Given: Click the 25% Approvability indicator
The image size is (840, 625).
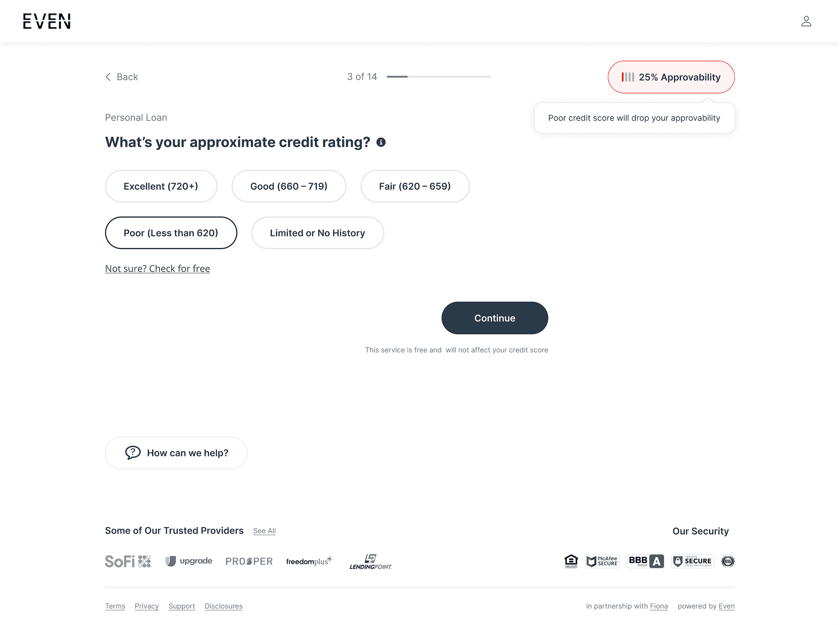Looking at the screenshot, I should click(x=671, y=77).
